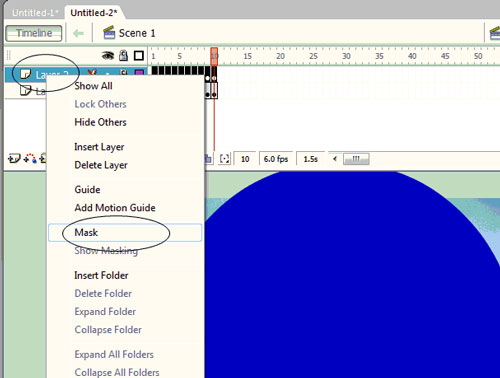Toggle the Timeline panel button
500x378 pixels.
34,33
